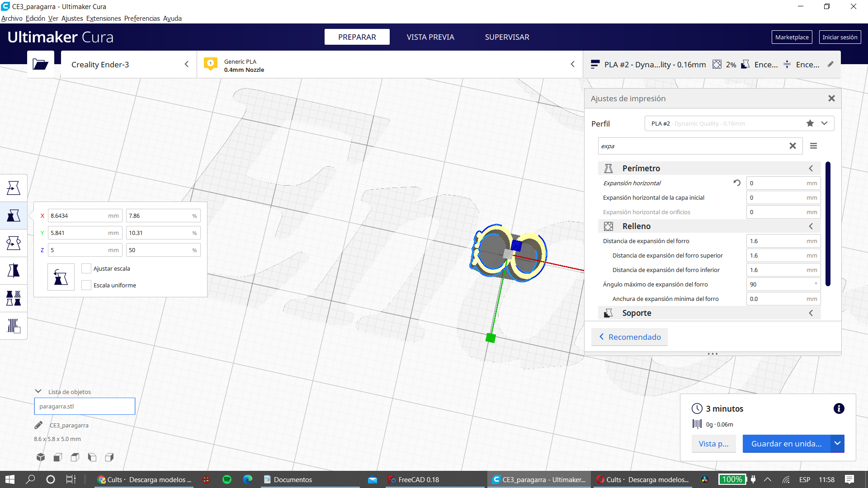The width and height of the screenshot is (868, 488).
Task: Show hidden system tray icons
Action: pos(768,479)
